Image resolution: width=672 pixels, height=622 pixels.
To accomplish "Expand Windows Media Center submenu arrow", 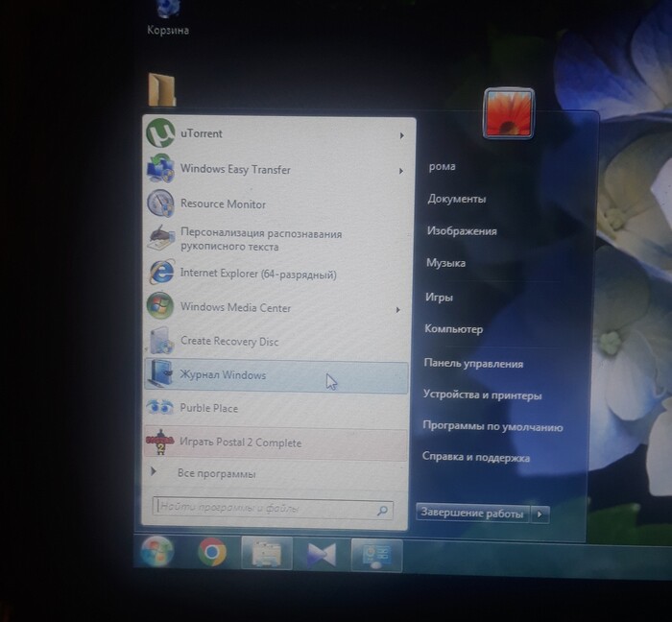I will click(398, 309).
